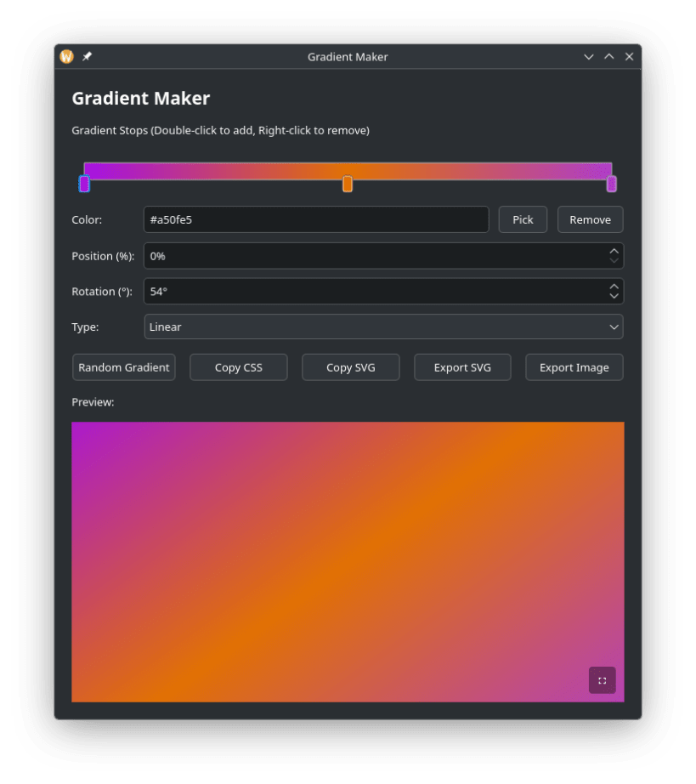Expand preview using the fullscreen icon
This screenshot has width=696, height=784.
pyautogui.click(x=602, y=680)
